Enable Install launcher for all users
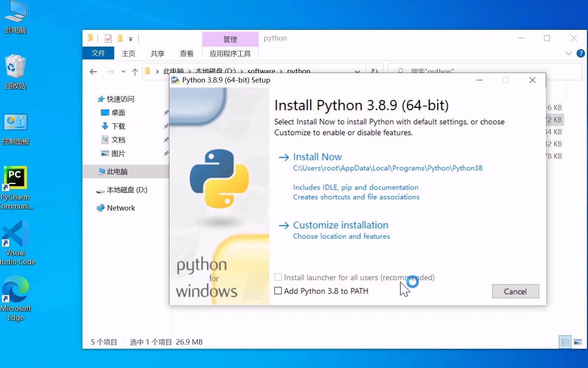The image size is (588, 368). pyautogui.click(x=278, y=277)
